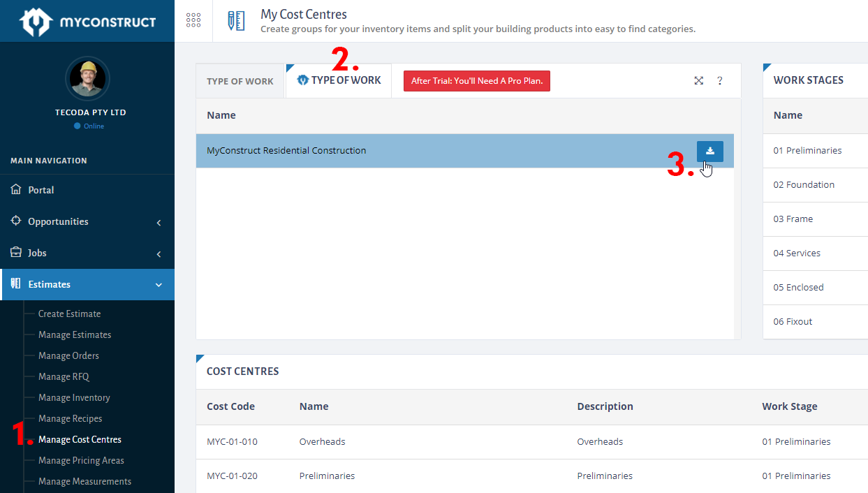Click the Jobs briefcase icon
The height and width of the screenshot is (493, 868).
tap(16, 252)
